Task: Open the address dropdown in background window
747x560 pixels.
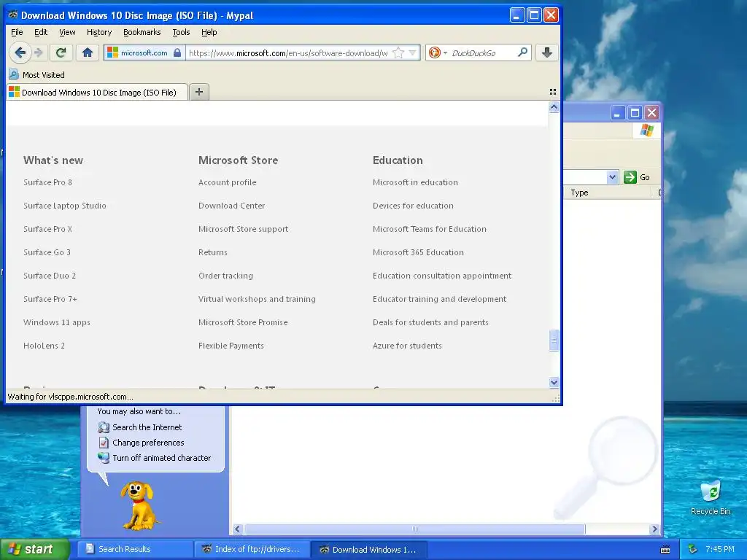Action: (612, 177)
